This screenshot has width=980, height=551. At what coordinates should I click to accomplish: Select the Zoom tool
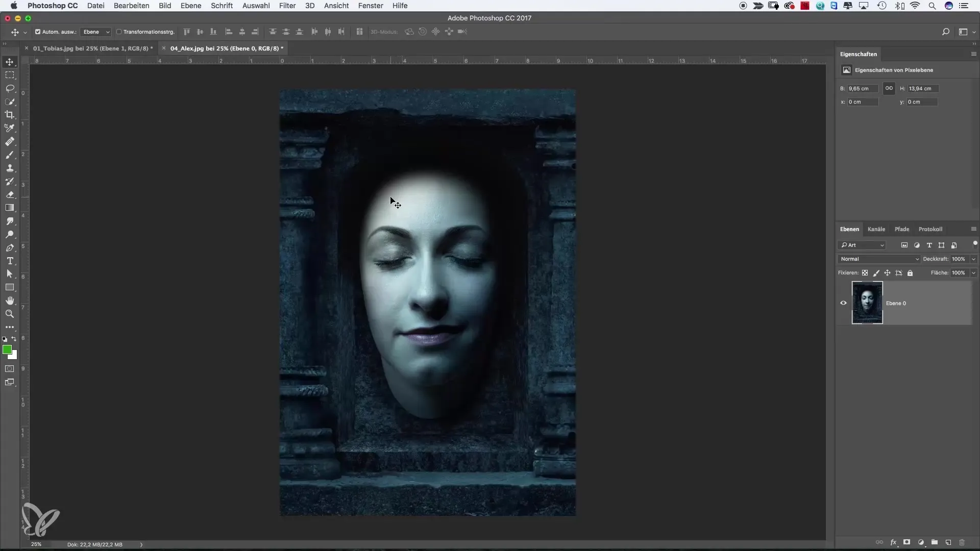click(10, 314)
